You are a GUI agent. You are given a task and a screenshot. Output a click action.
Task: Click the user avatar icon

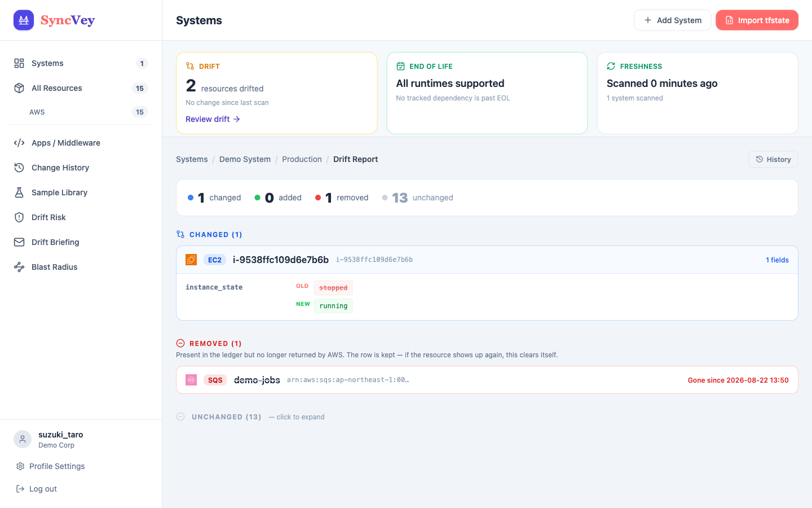[x=23, y=439]
